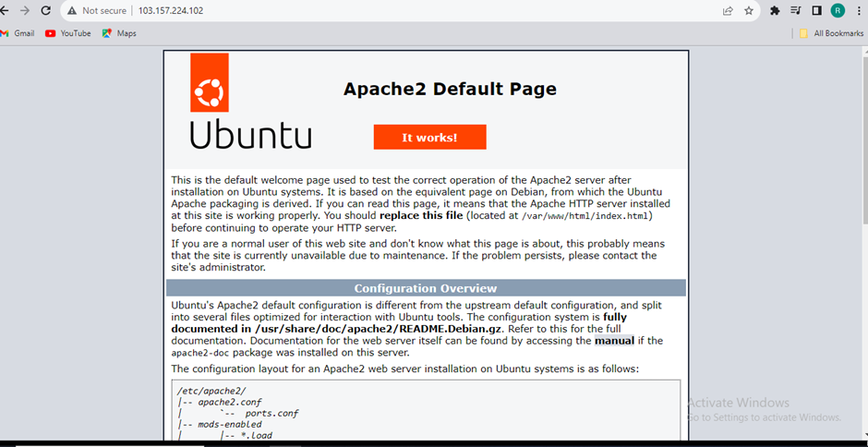Open the profile avatar R
Image resolution: width=868 pixels, height=447 pixels.
838,11
